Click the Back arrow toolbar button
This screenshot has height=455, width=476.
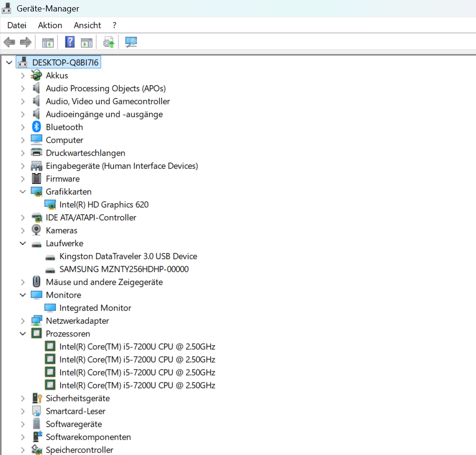[x=10, y=42]
